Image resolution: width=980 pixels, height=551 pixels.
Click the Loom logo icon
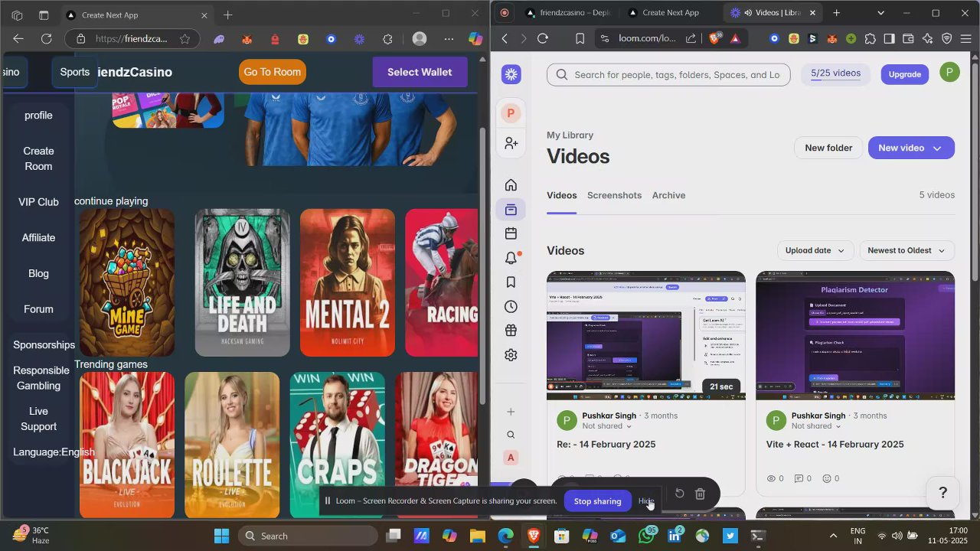(x=511, y=74)
